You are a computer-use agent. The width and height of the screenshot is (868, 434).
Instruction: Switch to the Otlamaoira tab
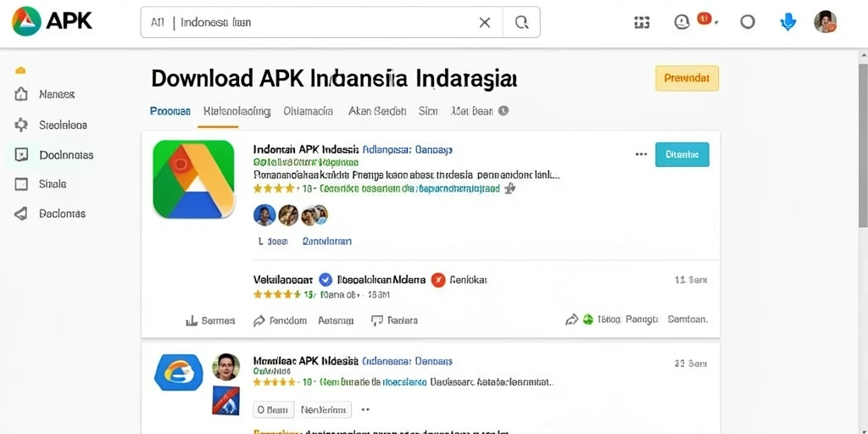(x=309, y=111)
